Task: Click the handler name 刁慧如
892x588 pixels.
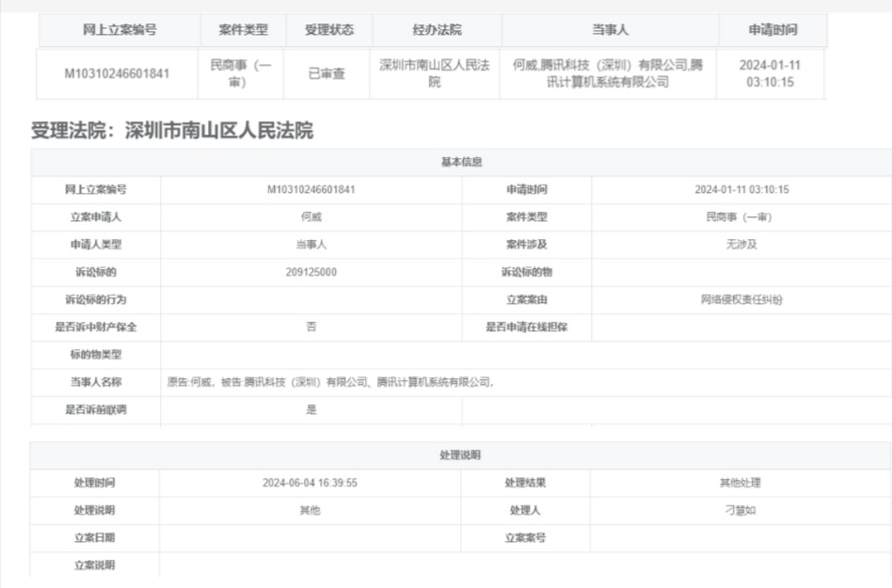Action: (x=741, y=510)
